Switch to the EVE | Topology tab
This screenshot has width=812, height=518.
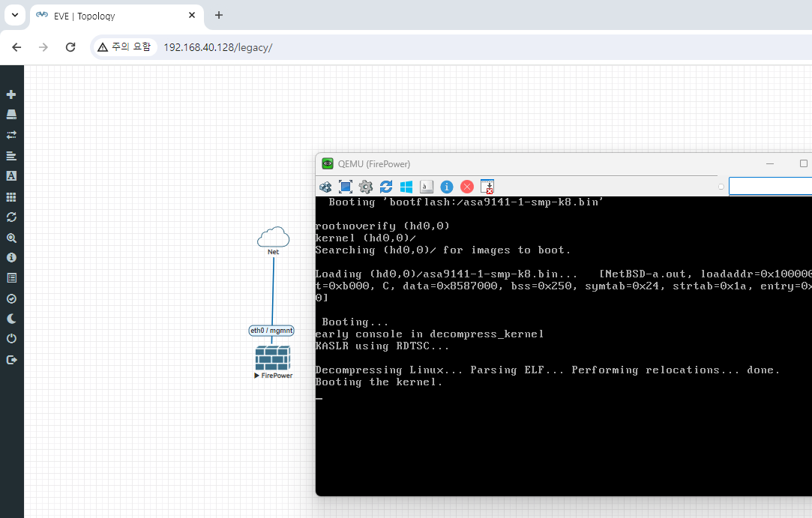(116, 16)
